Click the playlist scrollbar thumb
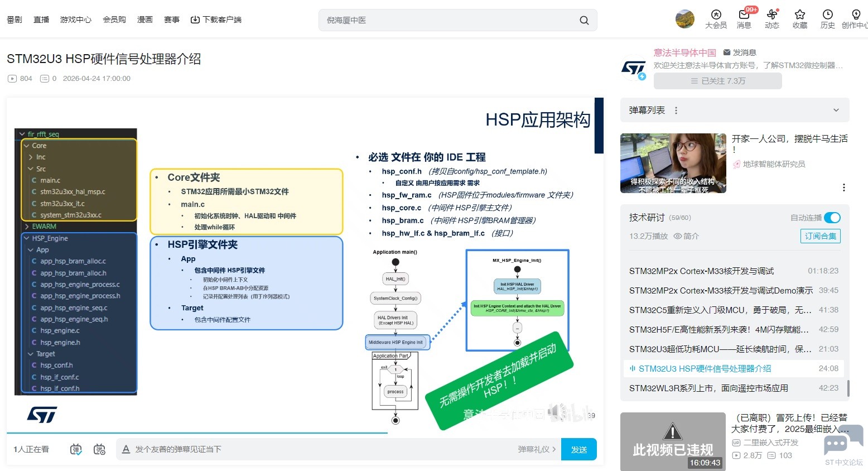868x471 pixels. coord(848,388)
